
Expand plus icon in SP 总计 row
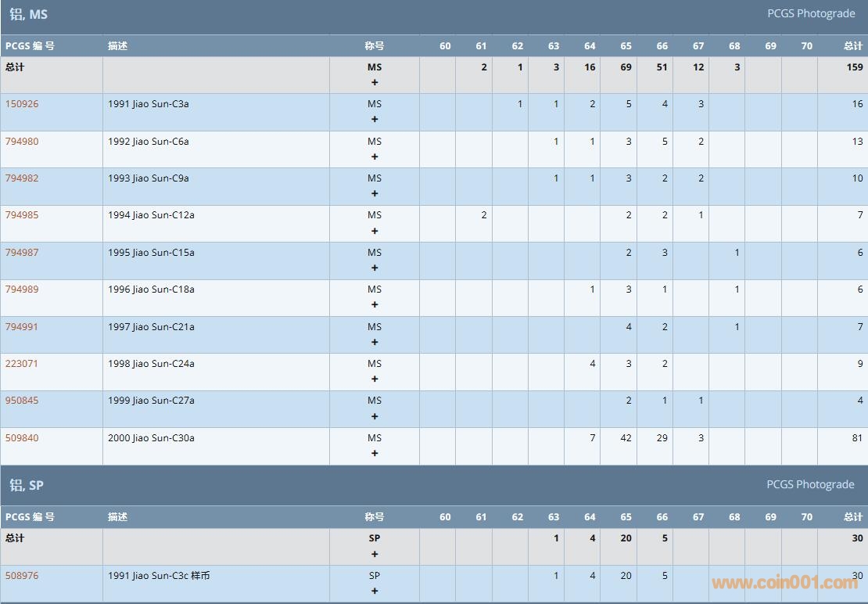pyautogui.click(x=375, y=555)
